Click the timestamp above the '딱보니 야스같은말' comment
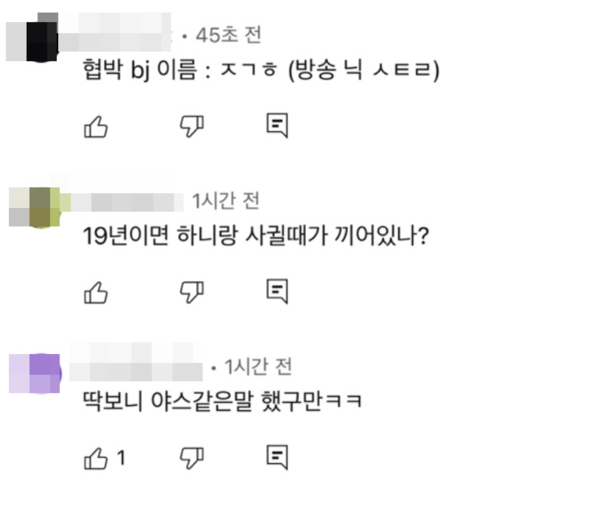 click(258, 366)
